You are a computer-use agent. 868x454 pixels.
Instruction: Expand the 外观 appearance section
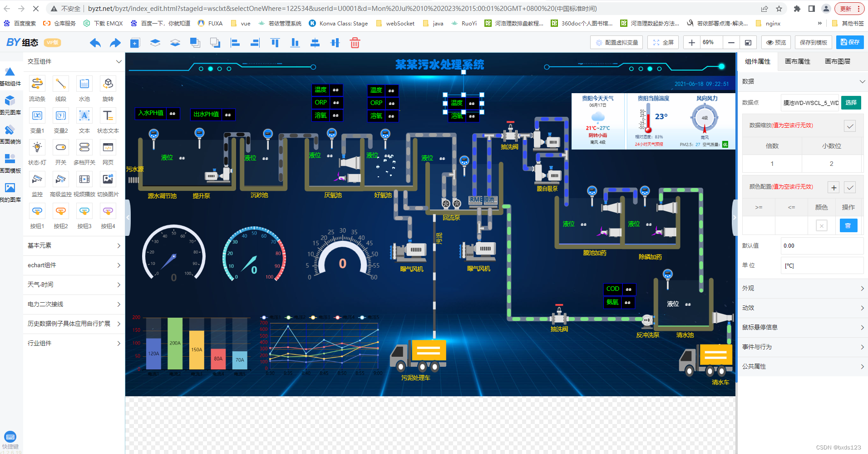[x=803, y=288]
